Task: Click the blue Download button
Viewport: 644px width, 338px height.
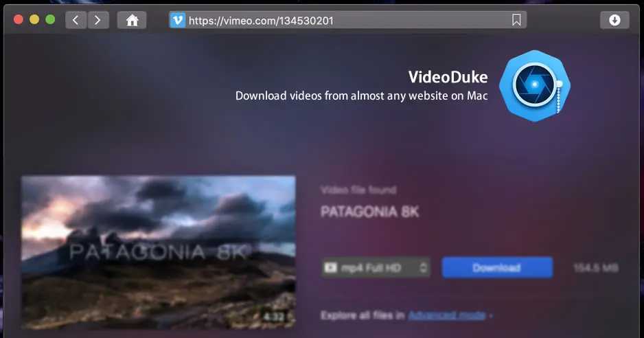Action: [497, 268]
